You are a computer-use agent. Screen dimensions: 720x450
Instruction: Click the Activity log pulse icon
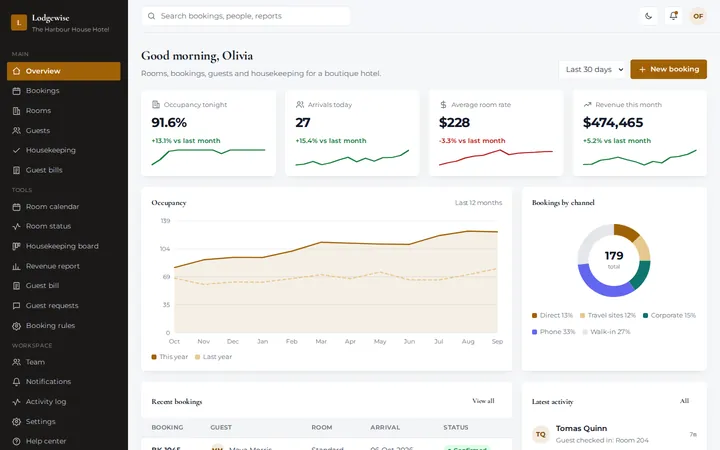(17, 402)
